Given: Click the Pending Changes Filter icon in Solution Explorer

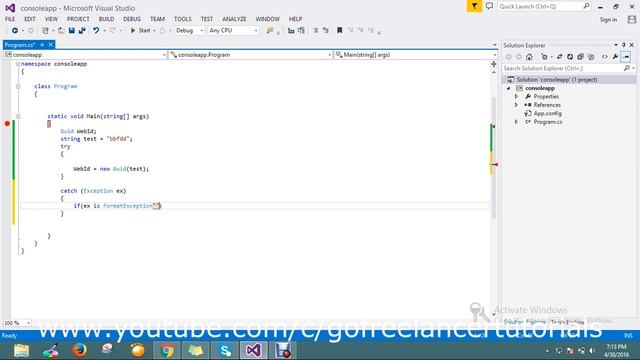Looking at the screenshot, I should point(544,57).
